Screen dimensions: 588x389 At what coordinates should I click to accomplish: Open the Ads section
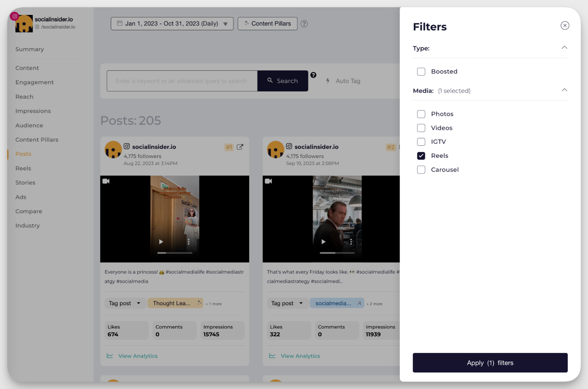tap(21, 197)
